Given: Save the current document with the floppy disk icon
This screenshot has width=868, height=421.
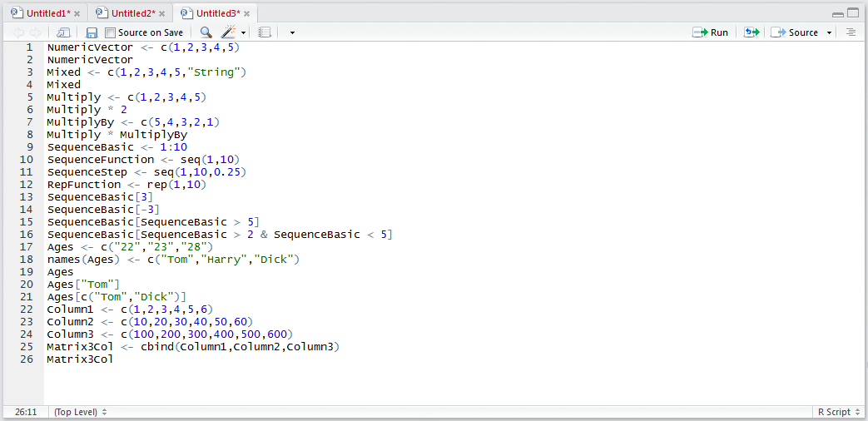Looking at the screenshot, I should coord(92,32).
